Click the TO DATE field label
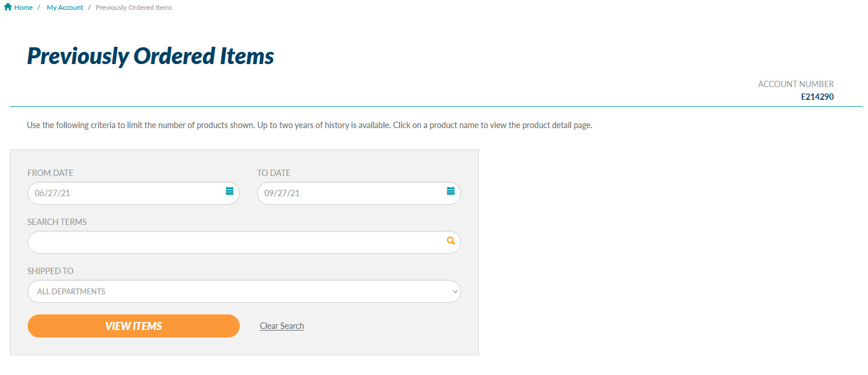The height and width of the screenshot is (375, 868). pyautogui.click(x=274, y=173)
